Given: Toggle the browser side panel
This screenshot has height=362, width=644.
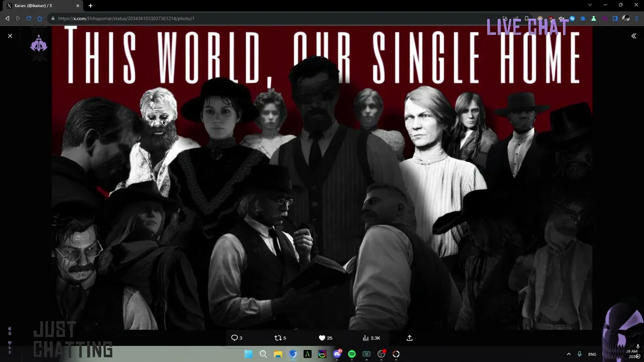Looking at the screenshot, I should (615, 19).
